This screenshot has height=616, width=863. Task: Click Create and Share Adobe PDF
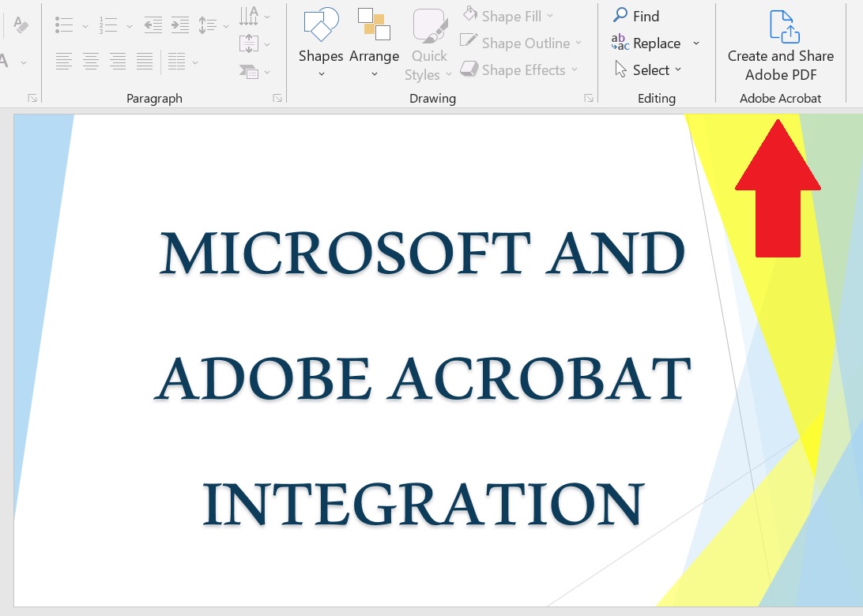pyautogui.click(x=781, y=45)
